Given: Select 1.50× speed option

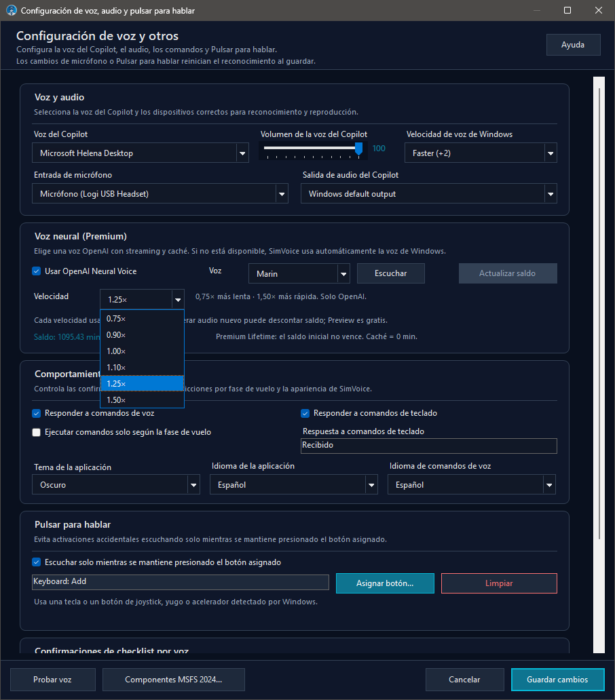Looking at the screenshot, I should (142, 400).
